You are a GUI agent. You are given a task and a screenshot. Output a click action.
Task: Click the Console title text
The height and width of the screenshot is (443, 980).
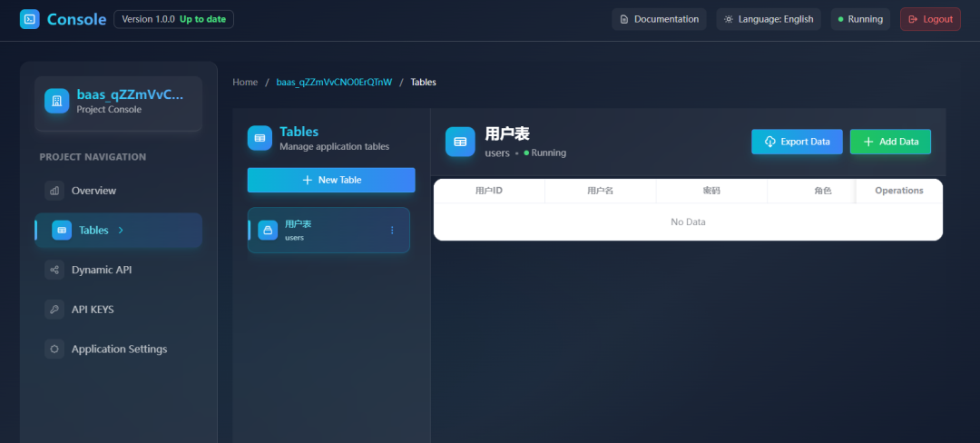point(77,19)
